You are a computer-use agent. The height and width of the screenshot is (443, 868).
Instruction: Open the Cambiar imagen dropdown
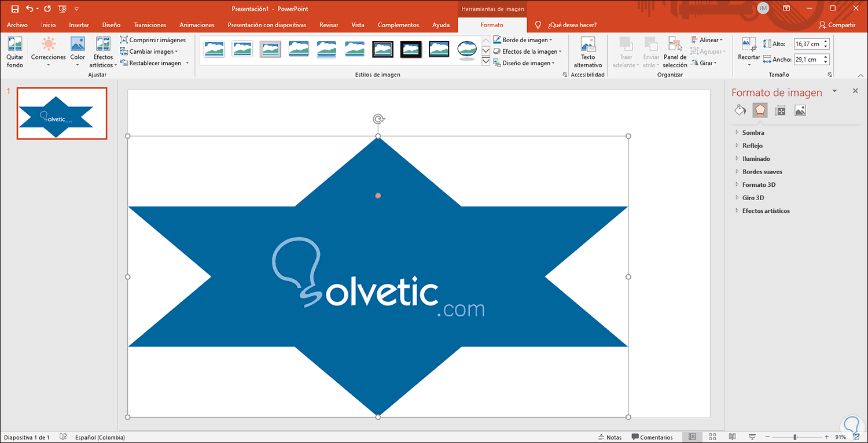pyautogui.click(x=149, y=51)
